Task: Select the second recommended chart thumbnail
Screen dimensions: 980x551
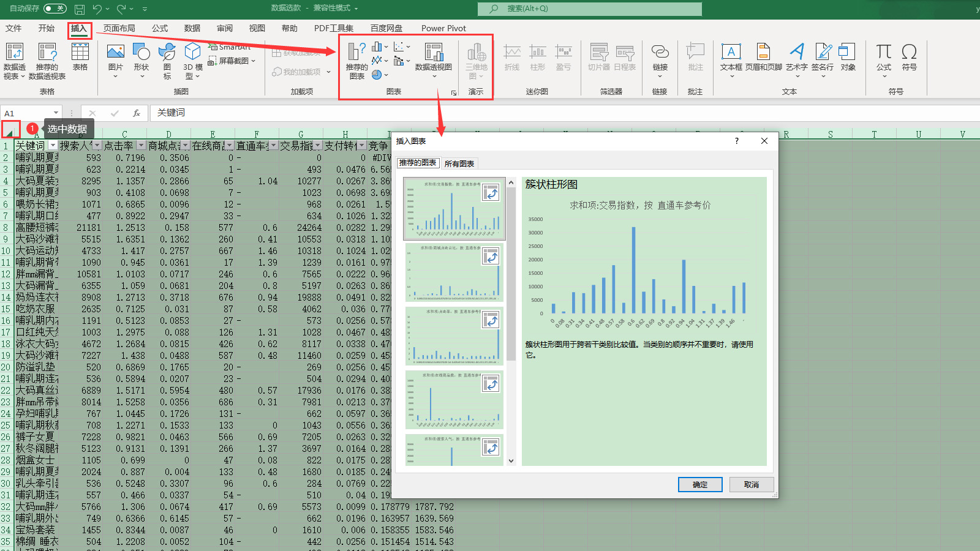Action: 454,272
